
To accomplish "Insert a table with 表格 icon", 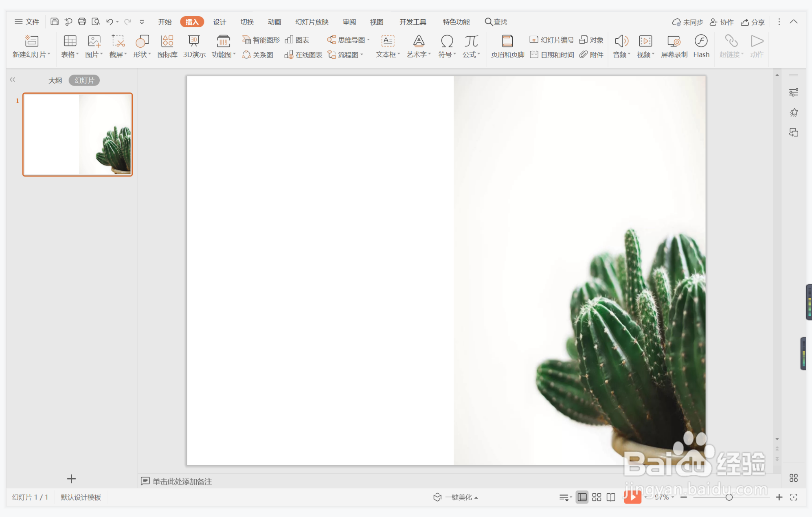I will point(70,46).
